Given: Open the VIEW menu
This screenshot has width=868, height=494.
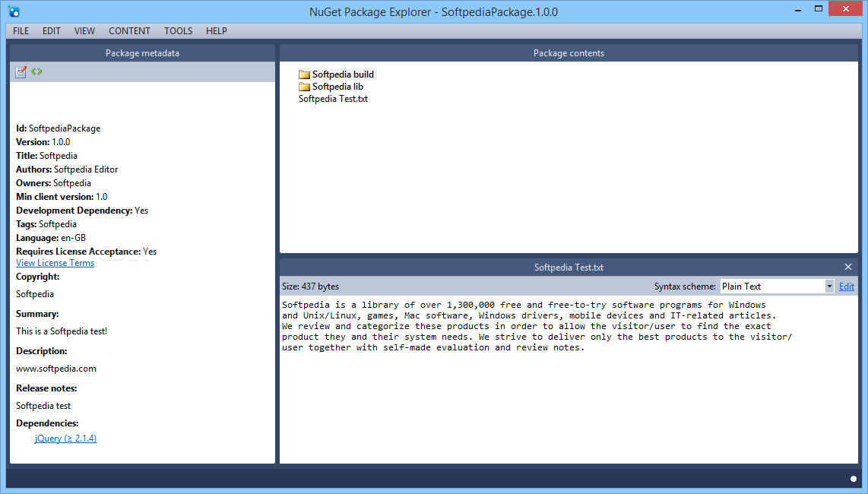Looking at the screenshot, I should 84,31.
